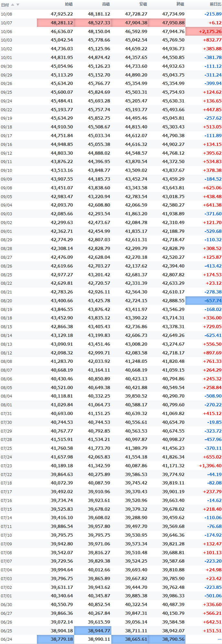Select the date cell 09/09
This screenshot has width=222, height=644.
(x=6, y=179)
